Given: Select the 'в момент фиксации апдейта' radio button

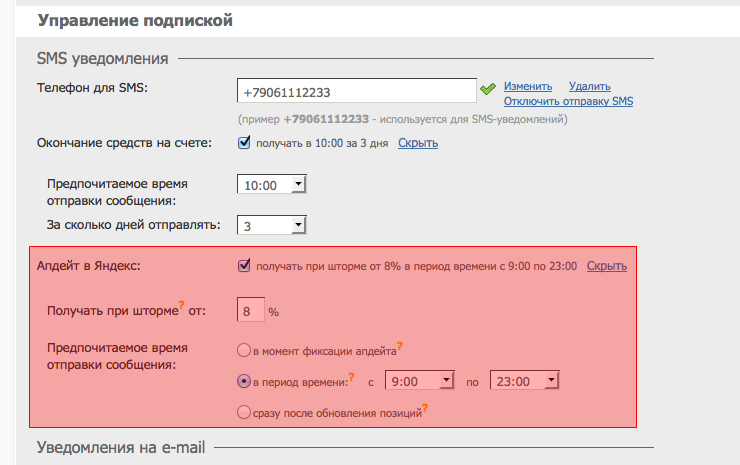Looking at the screenshot, I should pyautogui.click(x=243, y=350).
